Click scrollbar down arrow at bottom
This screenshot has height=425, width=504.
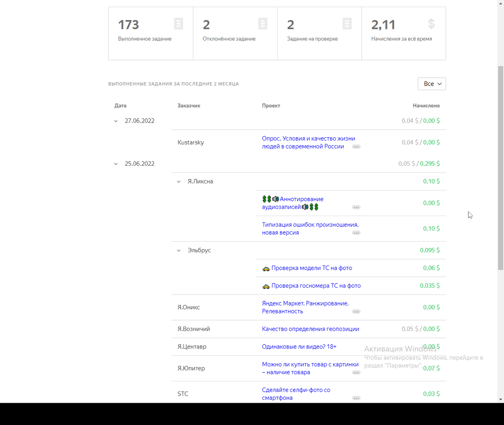[501, 399]
